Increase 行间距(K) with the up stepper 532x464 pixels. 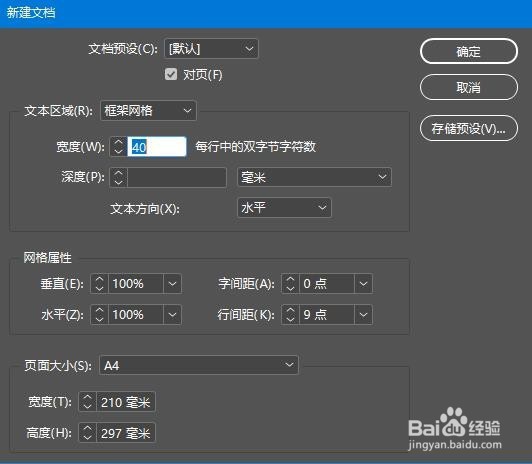(x=290, y=310)
